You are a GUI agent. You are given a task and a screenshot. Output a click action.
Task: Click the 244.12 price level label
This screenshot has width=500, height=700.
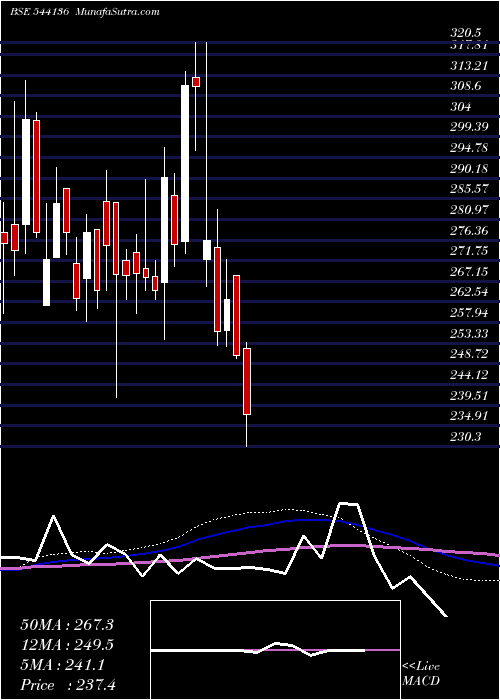469,375
